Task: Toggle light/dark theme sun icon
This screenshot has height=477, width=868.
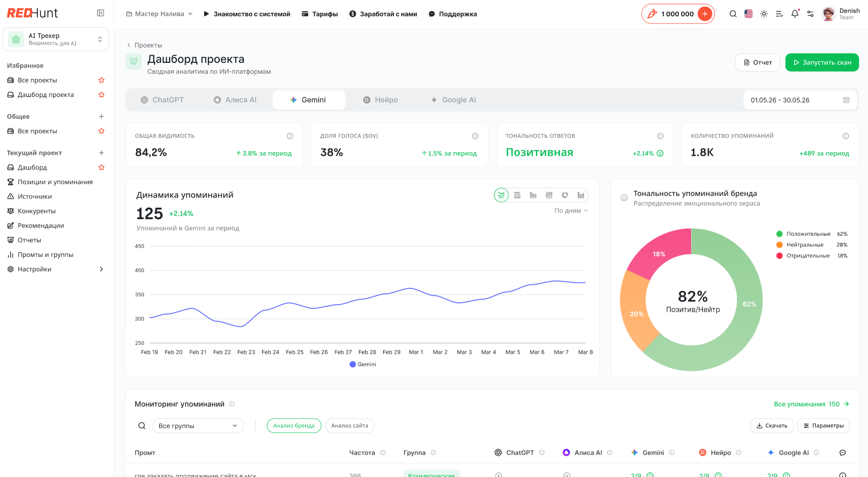Action: 764,14
